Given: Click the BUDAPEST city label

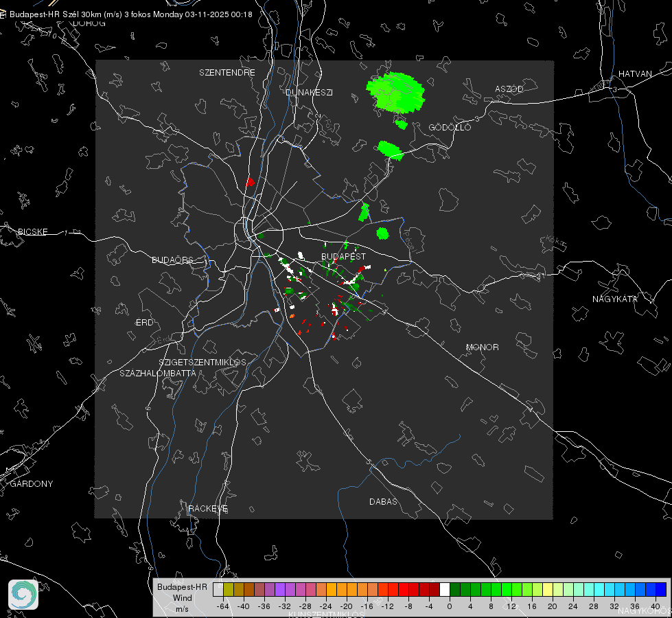Looking at the screenshot, I should click(x=344, y=256).
